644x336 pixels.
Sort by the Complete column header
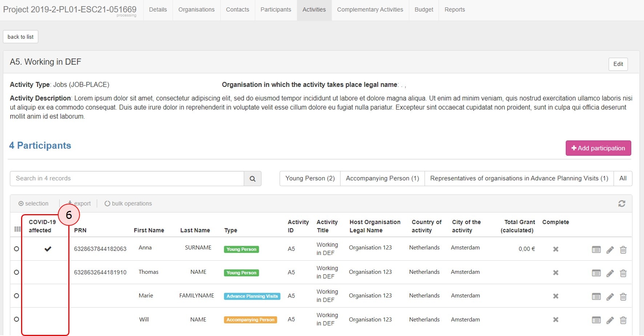point(556,222)
